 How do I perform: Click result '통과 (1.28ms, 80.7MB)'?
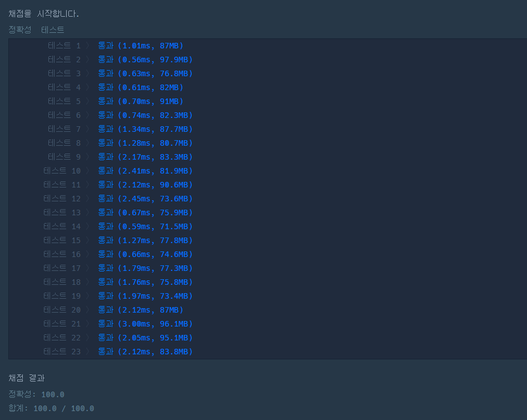point(145,143)
